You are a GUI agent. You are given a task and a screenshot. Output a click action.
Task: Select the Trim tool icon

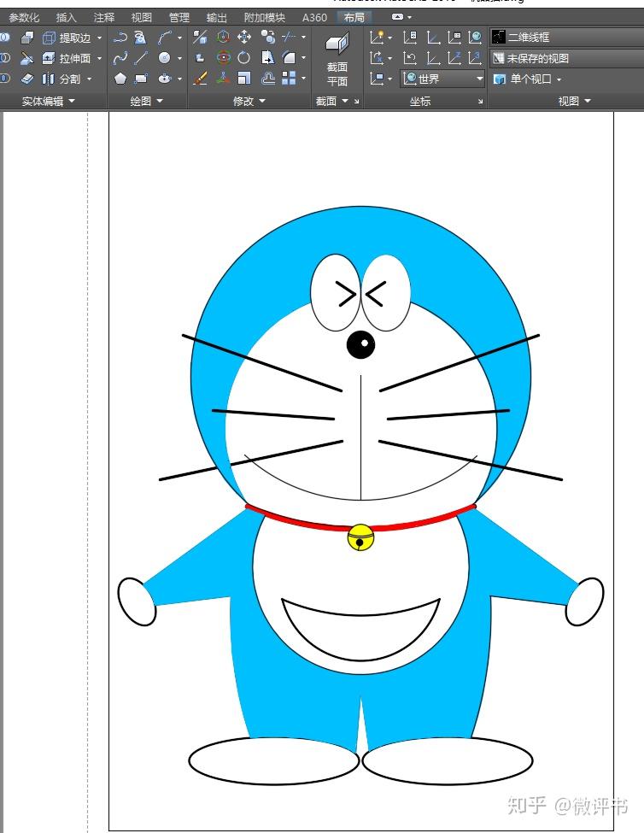coord(289,38)
